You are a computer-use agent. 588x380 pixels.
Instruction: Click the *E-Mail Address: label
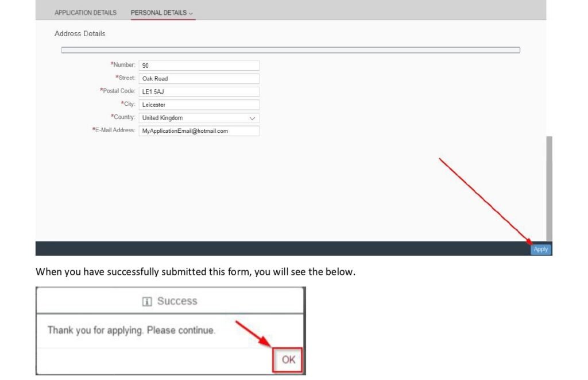pyautogui.click(x=114, y=130)
